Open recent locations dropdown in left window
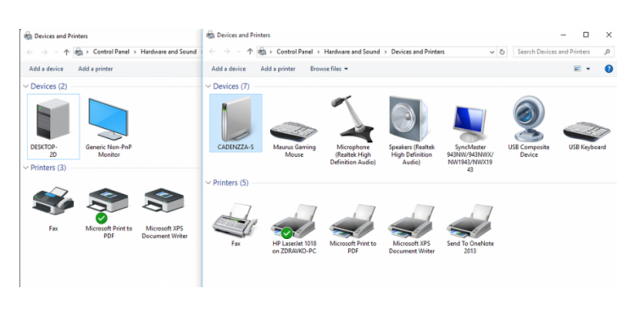The width and height of the screenshot is (644, 322). [56, 53]
